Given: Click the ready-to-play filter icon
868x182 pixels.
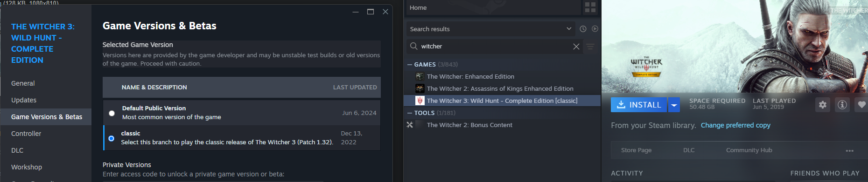Looking at the screenshot, I should pos(595,29).
